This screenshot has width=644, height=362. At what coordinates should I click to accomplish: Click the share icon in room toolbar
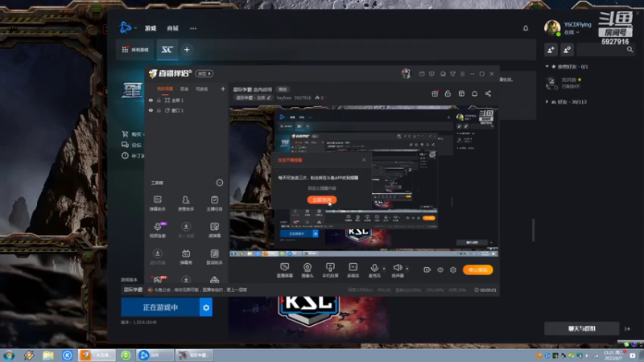[x=488, y=93]
